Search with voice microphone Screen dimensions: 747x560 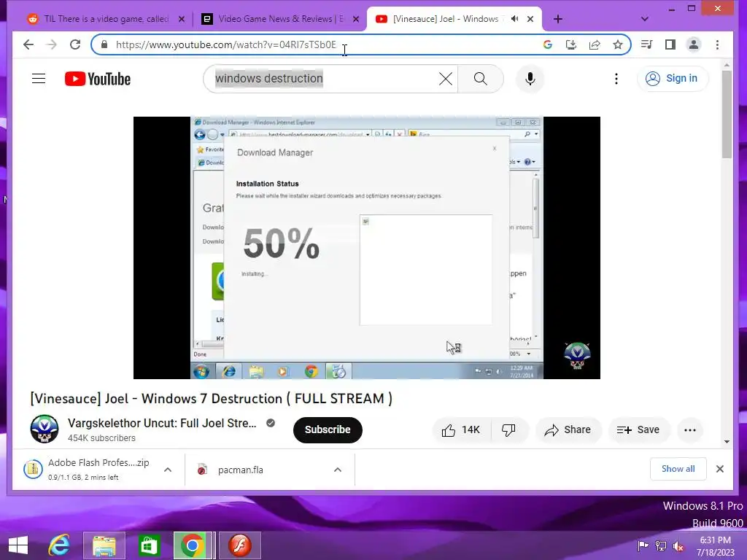pyautogui.click(x=530, y=79)
